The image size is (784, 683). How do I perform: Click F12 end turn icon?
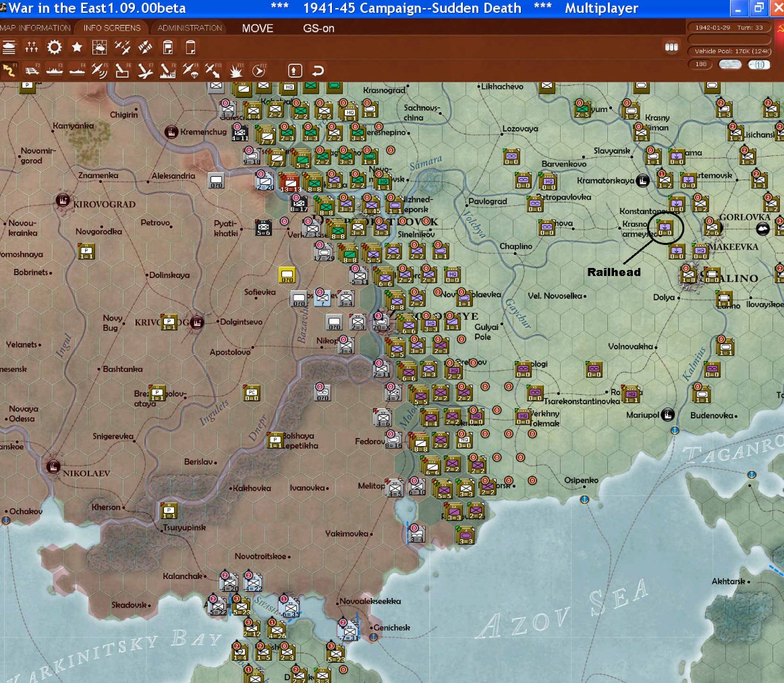pyautogui.click(x=258, y=70)
